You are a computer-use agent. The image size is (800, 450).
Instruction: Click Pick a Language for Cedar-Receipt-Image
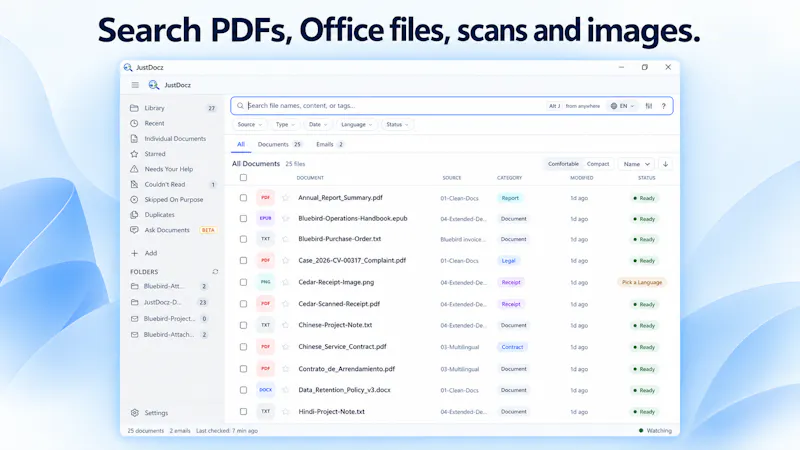point(642,282)
